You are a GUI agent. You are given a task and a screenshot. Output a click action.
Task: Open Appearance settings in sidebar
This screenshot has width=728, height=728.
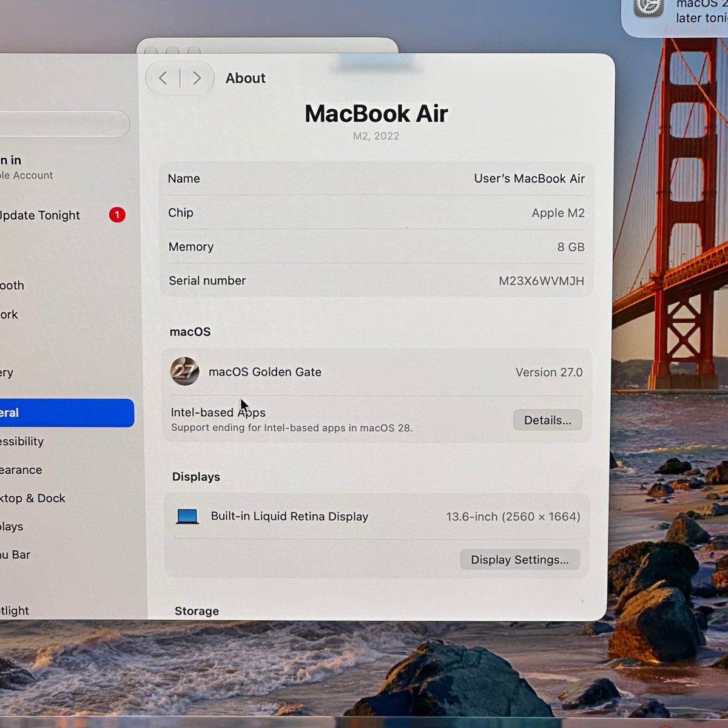(21, 470)
